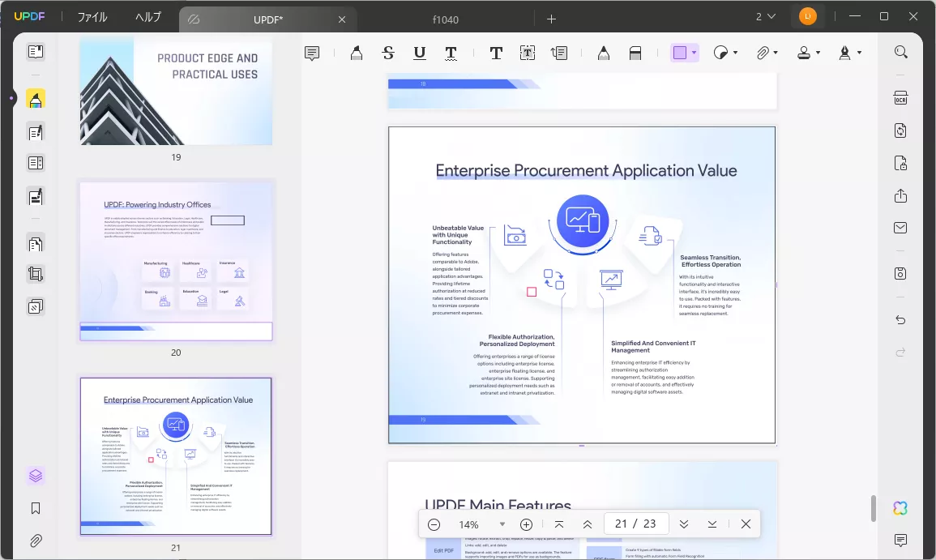936x560 pixels.
Task: Select the Pencil drawing tool
Action: coord(604,53)
